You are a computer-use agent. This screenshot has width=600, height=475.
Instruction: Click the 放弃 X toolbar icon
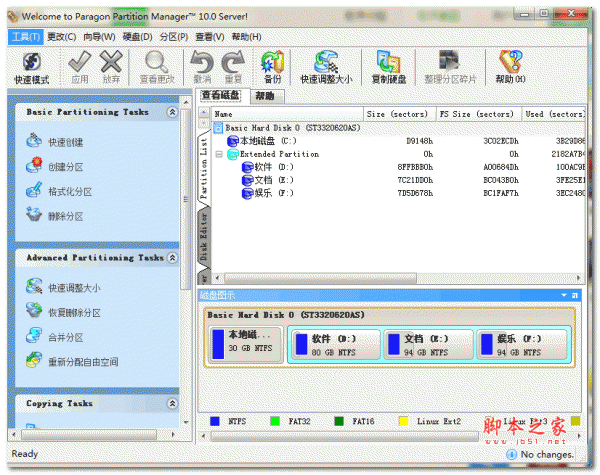point(111,62)
